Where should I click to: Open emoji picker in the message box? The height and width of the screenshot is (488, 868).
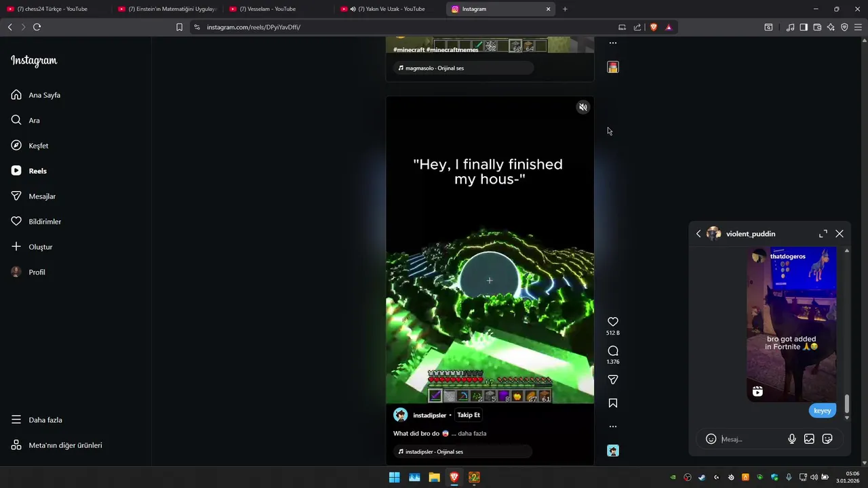click(711, 439)
